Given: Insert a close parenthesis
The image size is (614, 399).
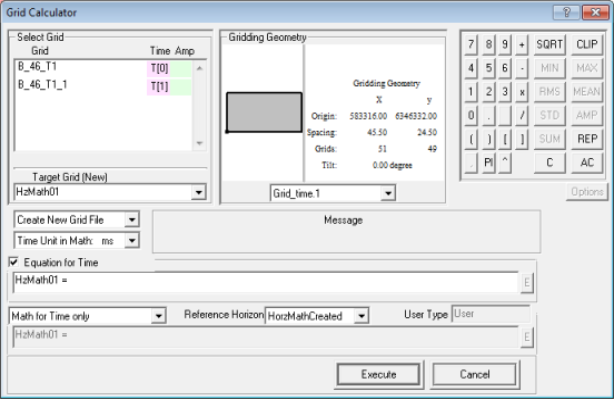Looking at the screenshot, I should coord(488,139).
